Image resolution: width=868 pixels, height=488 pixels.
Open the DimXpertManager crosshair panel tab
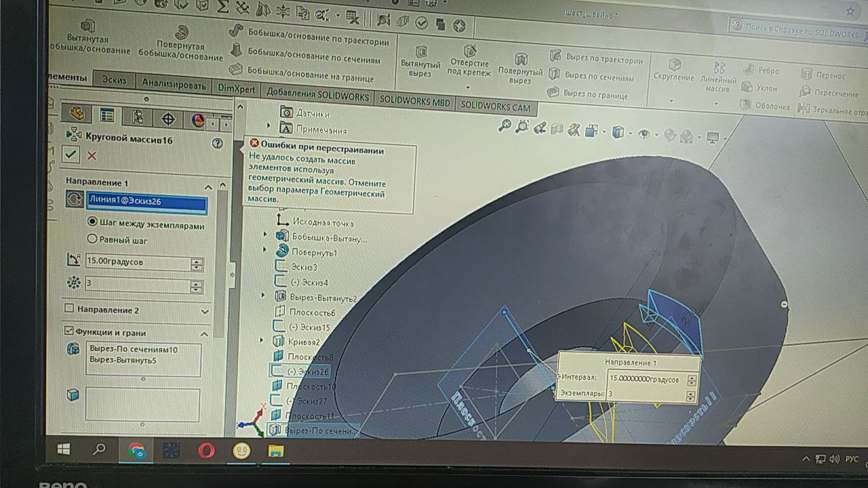pyautogui.click(x=168, y=119)
